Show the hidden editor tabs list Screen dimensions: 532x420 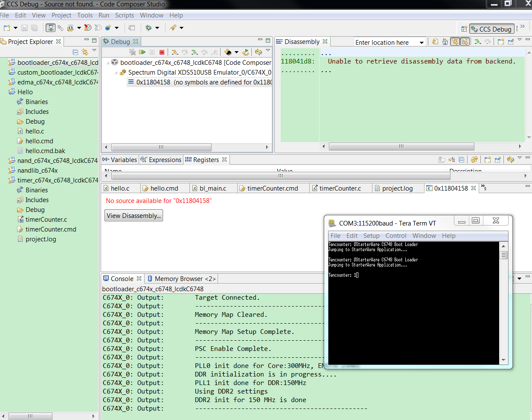tap(483, 187)
